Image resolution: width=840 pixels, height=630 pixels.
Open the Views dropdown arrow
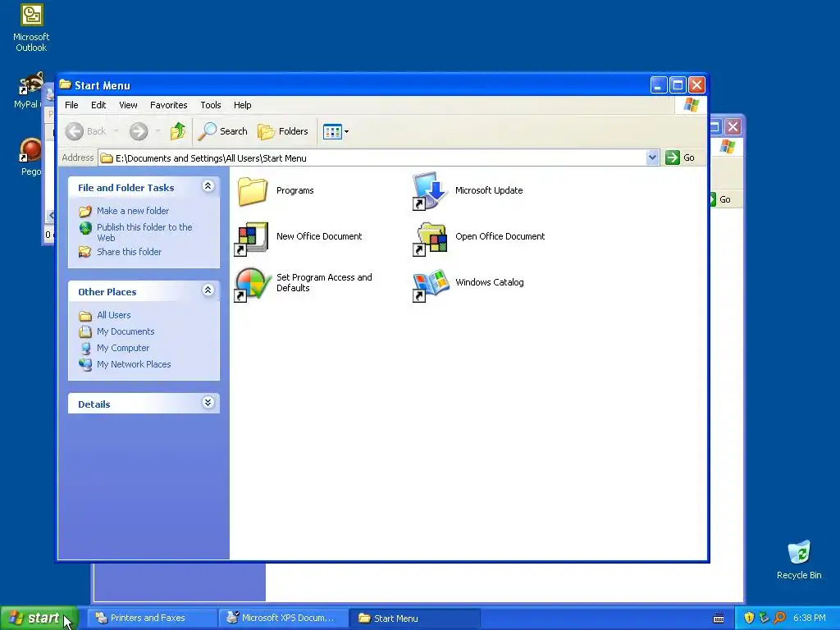pos(347,131)
